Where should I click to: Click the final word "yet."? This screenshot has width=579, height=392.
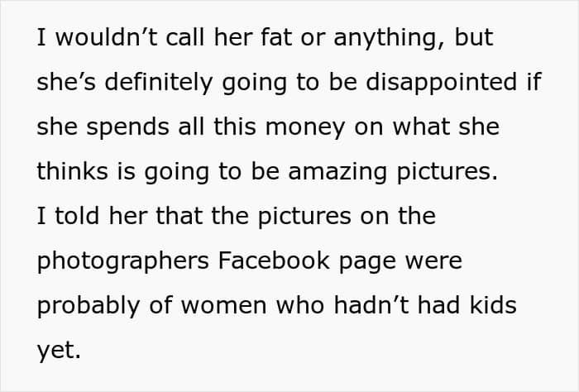[59, 351]
